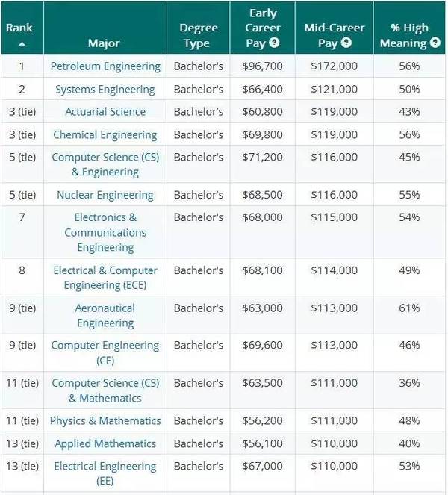448x495 pixels.
Task: Open Computer Science (CS) & Engineering link
Action: 105,164
